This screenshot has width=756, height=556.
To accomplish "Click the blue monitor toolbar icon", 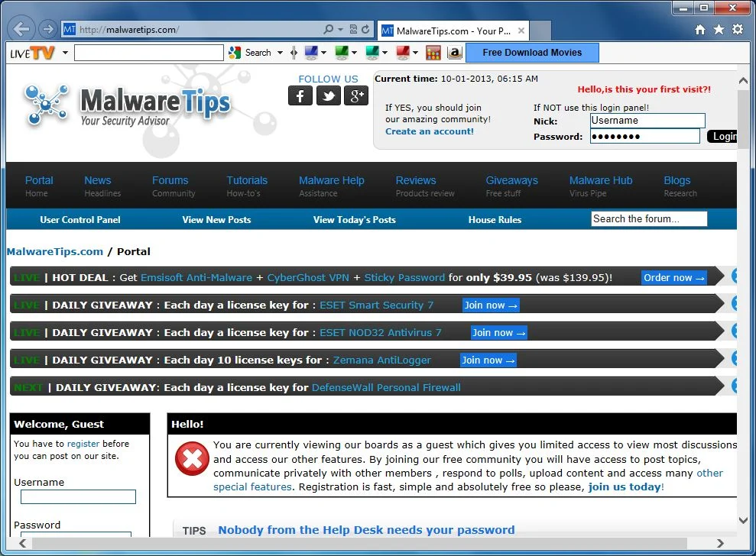I will click(x=311, y=52).
